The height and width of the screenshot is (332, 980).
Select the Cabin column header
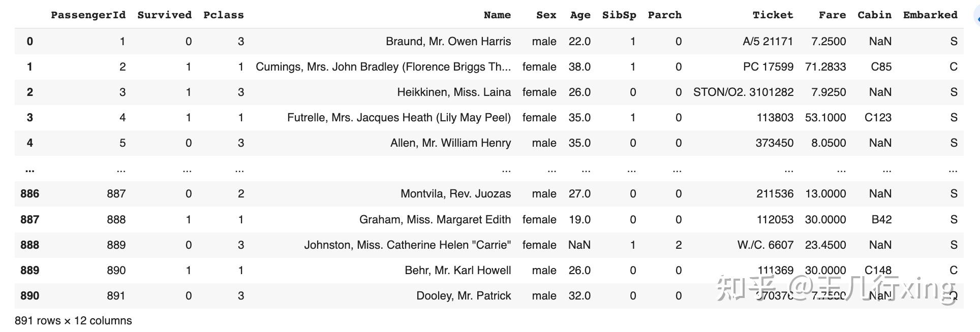[874, 15]
